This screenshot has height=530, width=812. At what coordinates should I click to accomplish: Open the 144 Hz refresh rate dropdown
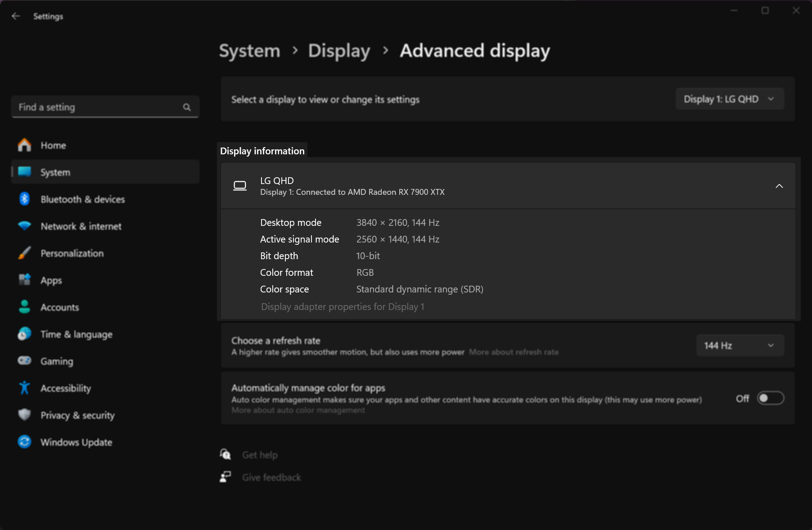click(x=740, y=345)
